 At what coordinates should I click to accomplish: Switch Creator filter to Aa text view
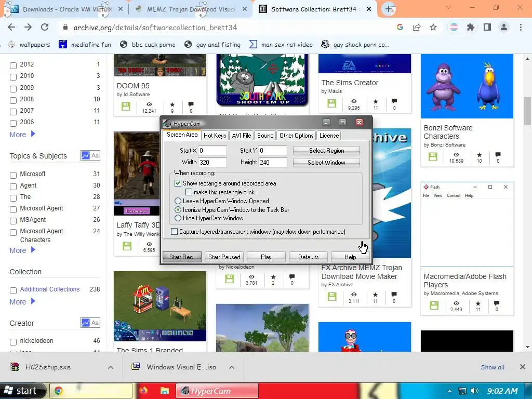point(96,323)
